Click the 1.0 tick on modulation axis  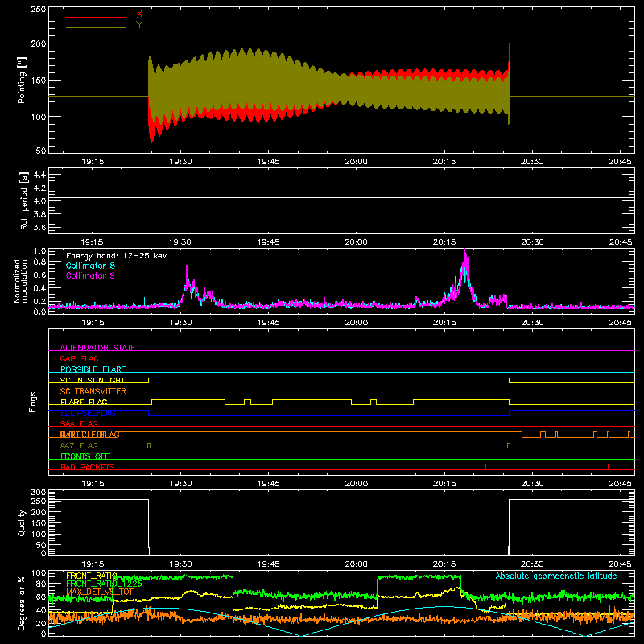(39, 251)
